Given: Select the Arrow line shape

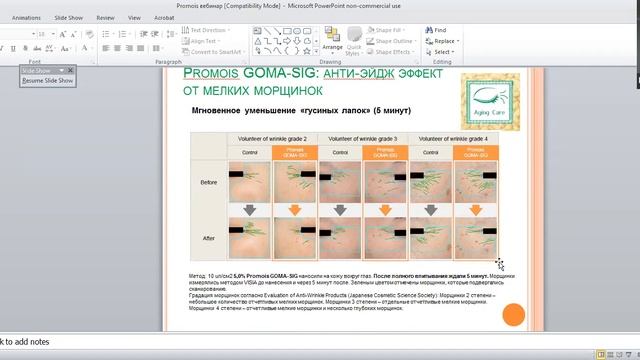Looking at the screenshot, I should tap(277, 31).
